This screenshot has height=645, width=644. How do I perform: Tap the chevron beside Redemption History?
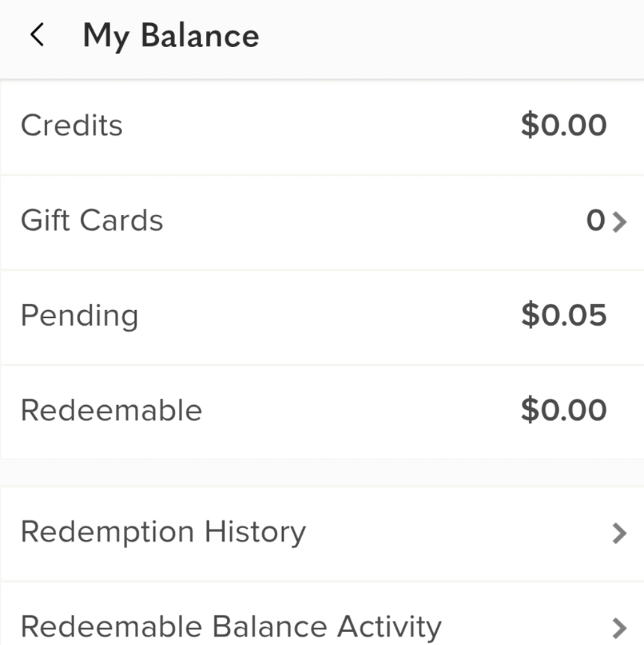tap(619, 533)
